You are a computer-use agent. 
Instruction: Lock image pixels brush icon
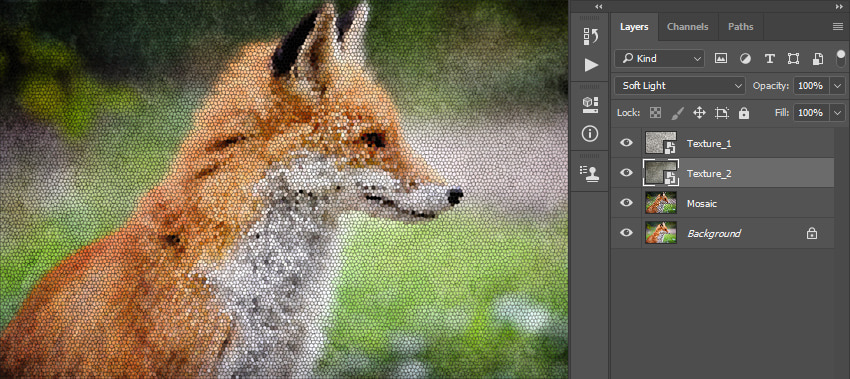coord(678,113)
